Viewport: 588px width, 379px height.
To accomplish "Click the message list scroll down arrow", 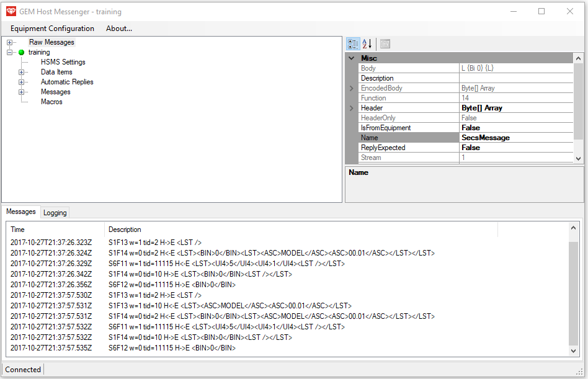I will [573, 351].
